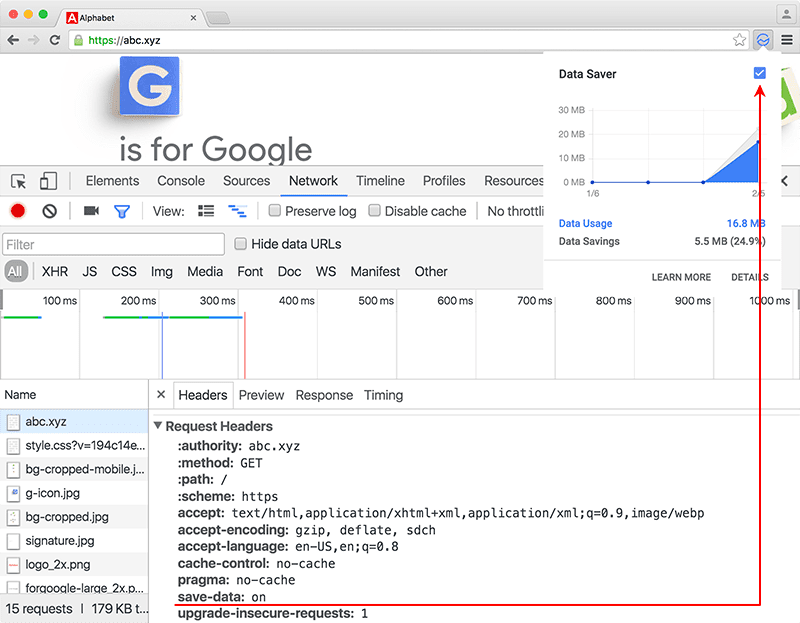Expand hidden DevTools panels with the chevron

(784, 181)
